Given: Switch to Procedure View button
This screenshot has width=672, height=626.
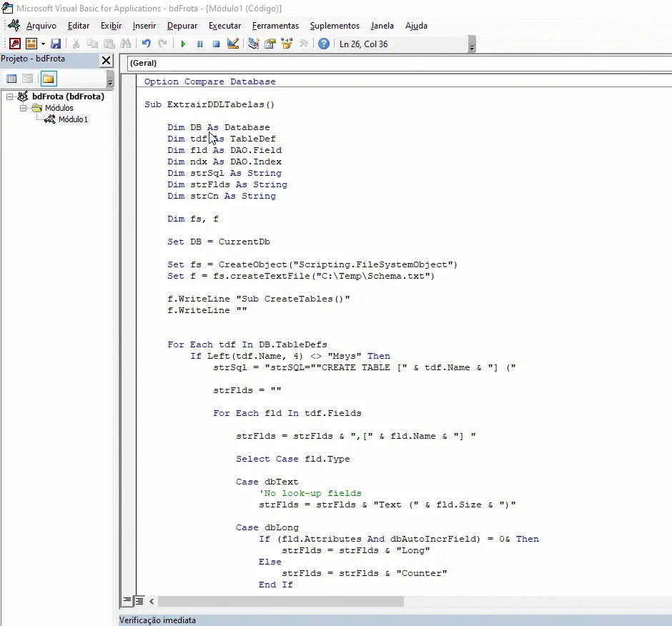Looking at the screenshot, I should tap(127, 601).
